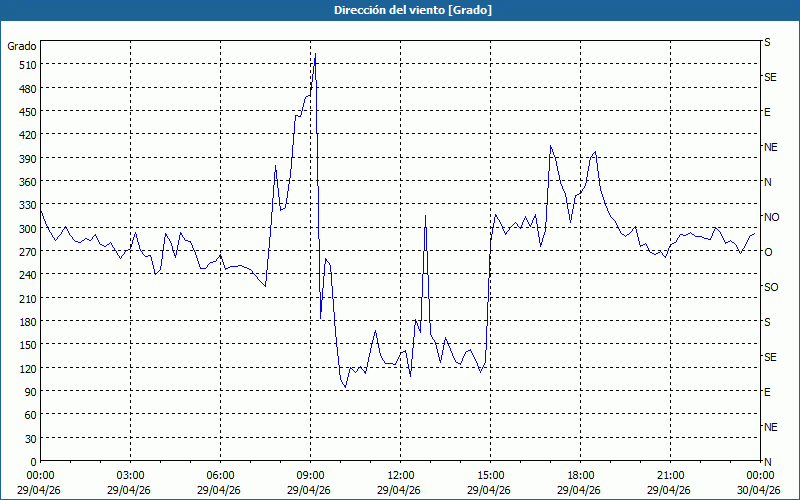Screen dimensions: 800x500
Task: Click the "Grado" unit label above the y-axis
Action: pos(22,46)
